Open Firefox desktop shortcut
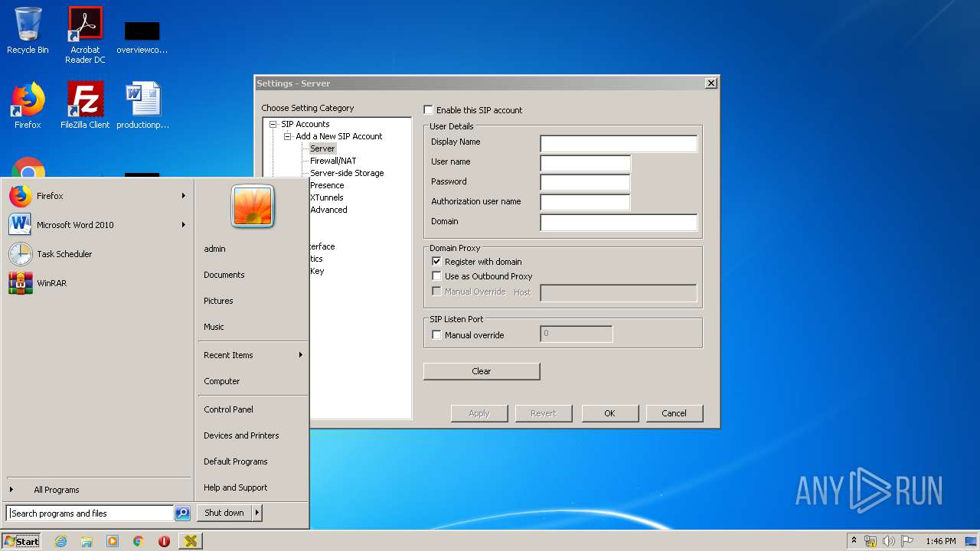The width and height of the screenshot is (980, 551). coord(28,106)
